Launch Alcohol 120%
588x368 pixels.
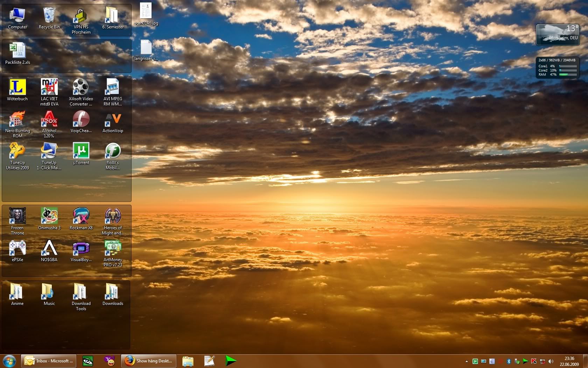49,124
